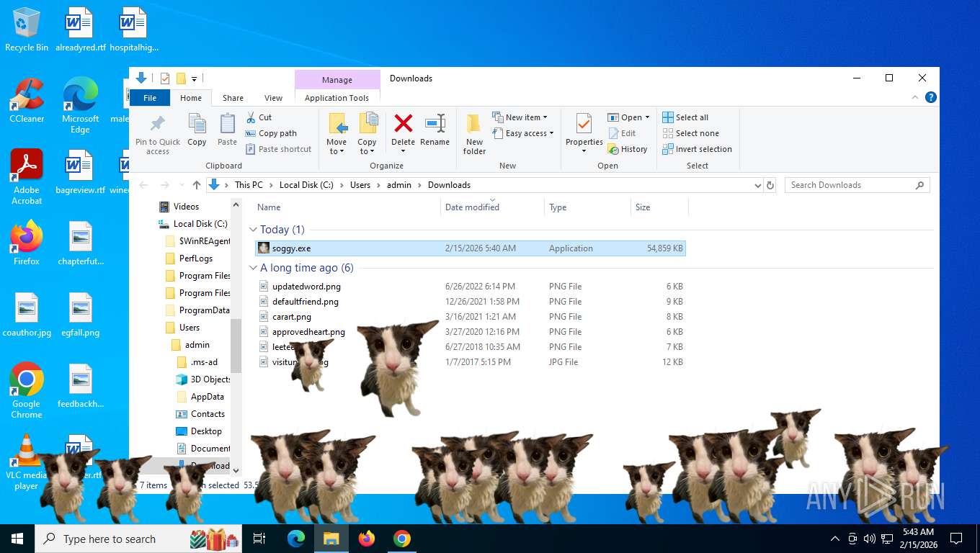The height and width of the screenshot is (553, 980).
Task: Click Invert selection
Action: (697, 149)
